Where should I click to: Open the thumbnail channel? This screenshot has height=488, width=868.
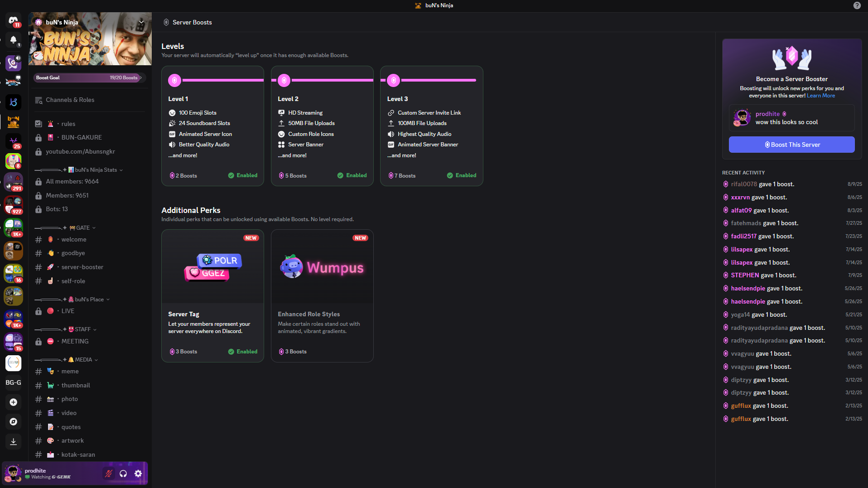click(x=90, y=385)
